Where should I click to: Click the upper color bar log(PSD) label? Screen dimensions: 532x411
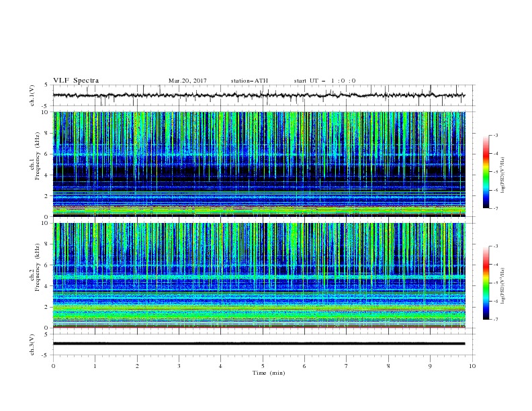coord(503,175)
